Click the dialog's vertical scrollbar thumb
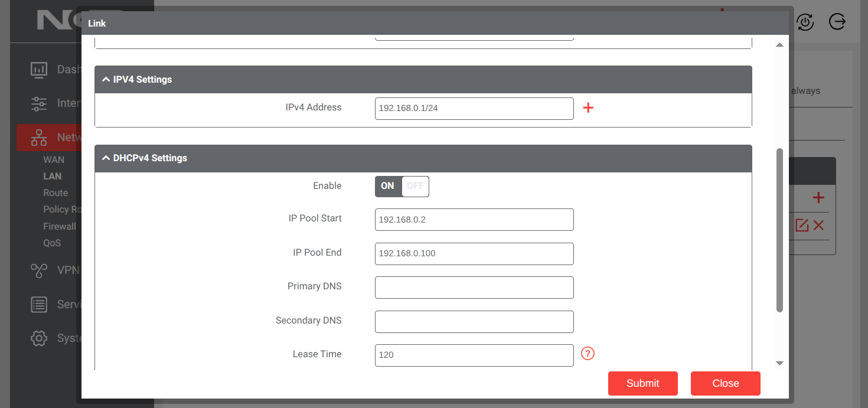This screenshot has width=868, height=408. coord(779,230)
